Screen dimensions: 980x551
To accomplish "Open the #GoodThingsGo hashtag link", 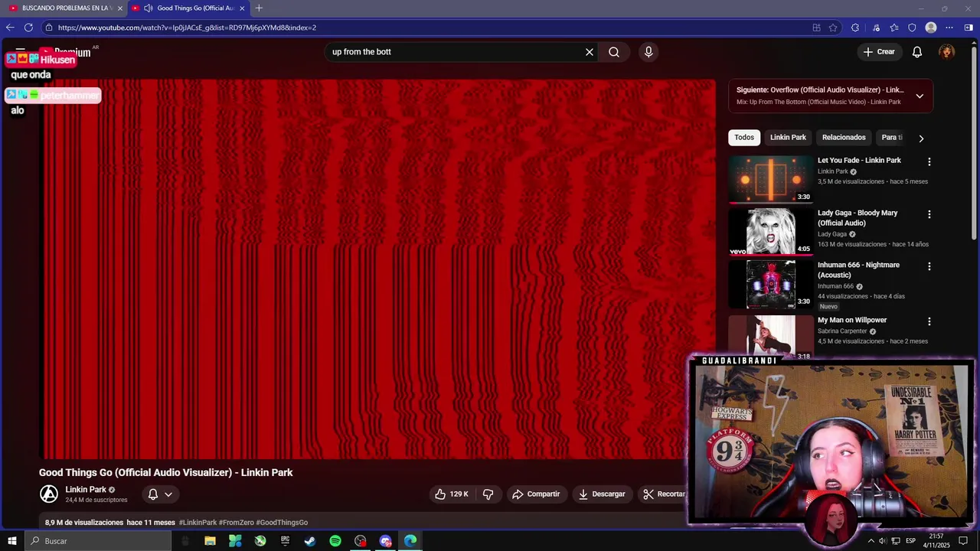I will click(282, 523).
